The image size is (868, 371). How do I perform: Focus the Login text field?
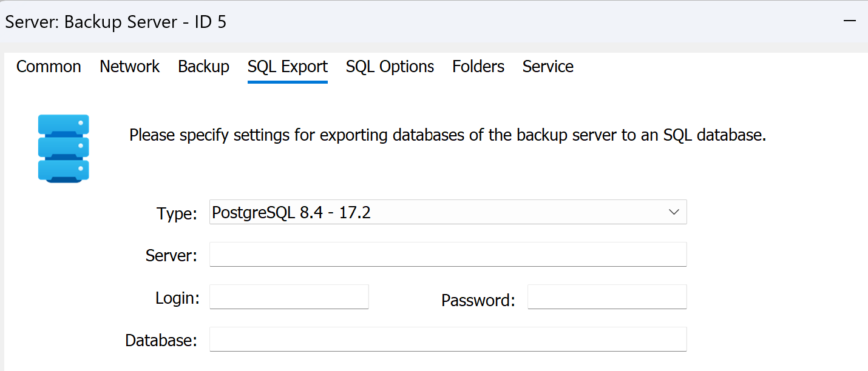289,297
